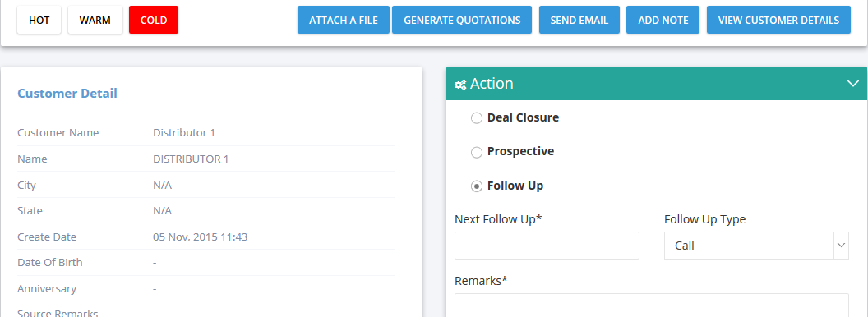This screenshot has height=317, width=868.
Task: Click the Attach a File button
Action: pos(344,20)
